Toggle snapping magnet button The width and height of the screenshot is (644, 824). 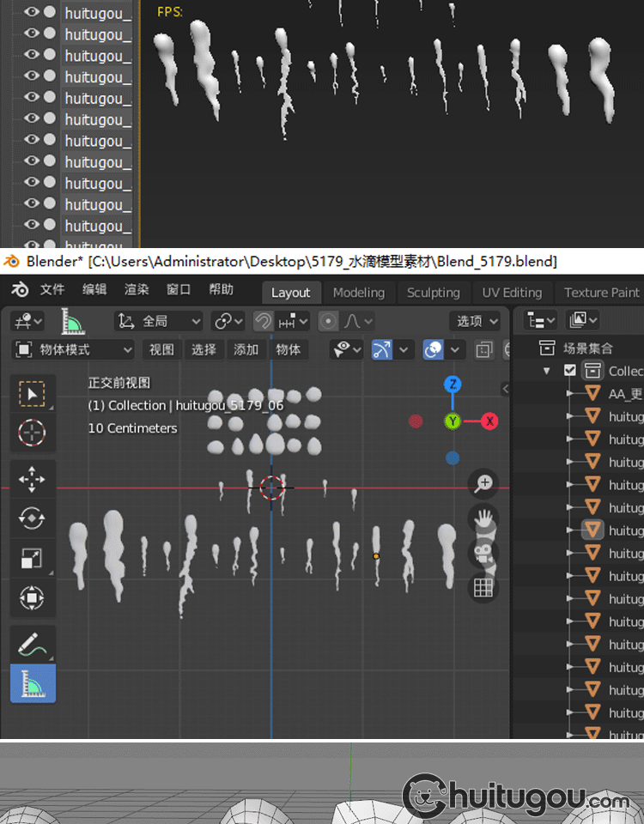pos(264,321)
